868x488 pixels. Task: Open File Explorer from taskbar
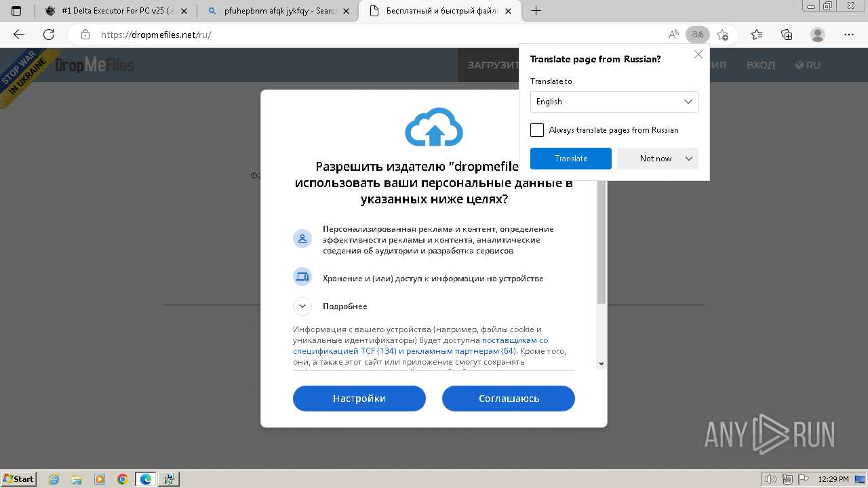(77, 479)
